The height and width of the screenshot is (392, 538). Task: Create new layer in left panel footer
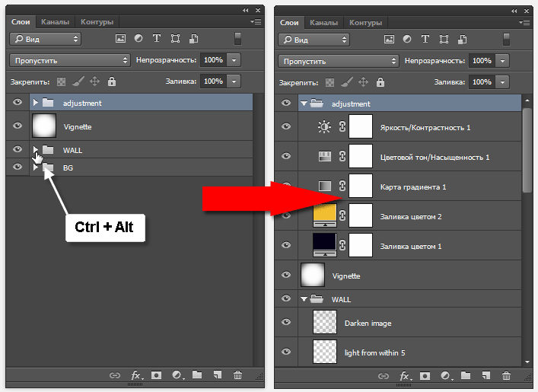[217, 374]
